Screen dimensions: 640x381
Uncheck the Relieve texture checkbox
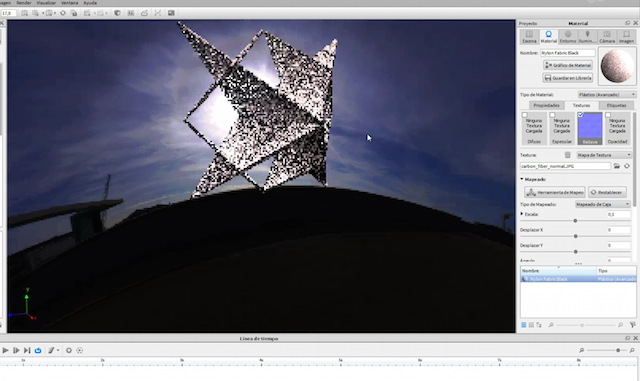click(580, 115)
